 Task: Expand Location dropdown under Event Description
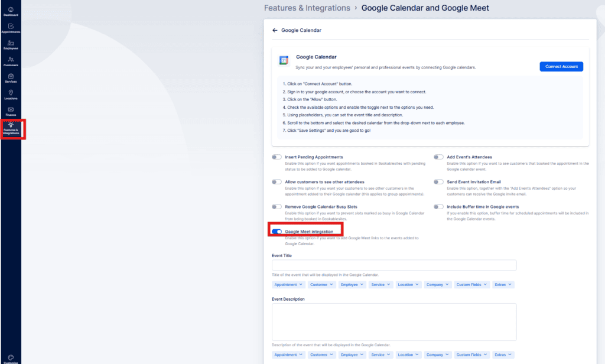click(x=408, y=355)
